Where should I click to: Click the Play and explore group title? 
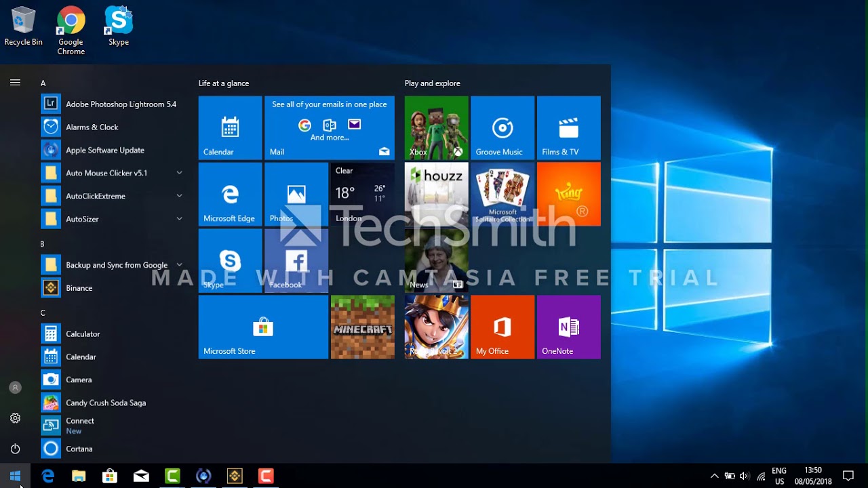433,83
